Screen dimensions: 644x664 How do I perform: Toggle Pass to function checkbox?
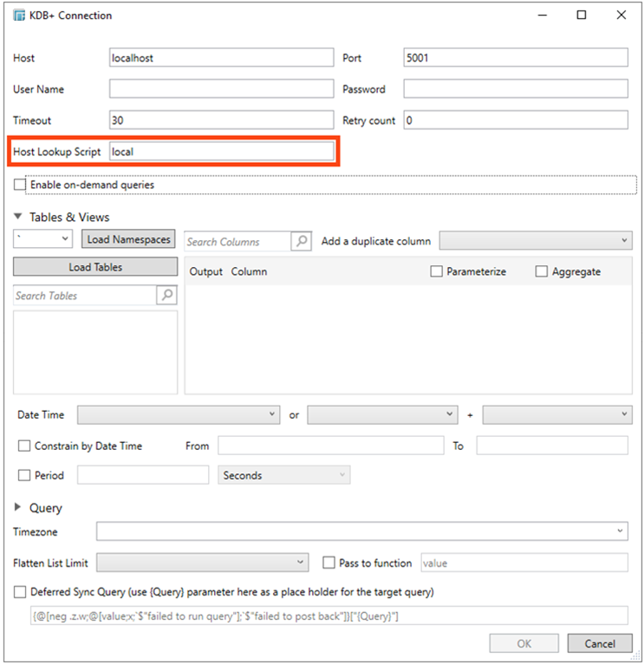(x=329, y=563)
